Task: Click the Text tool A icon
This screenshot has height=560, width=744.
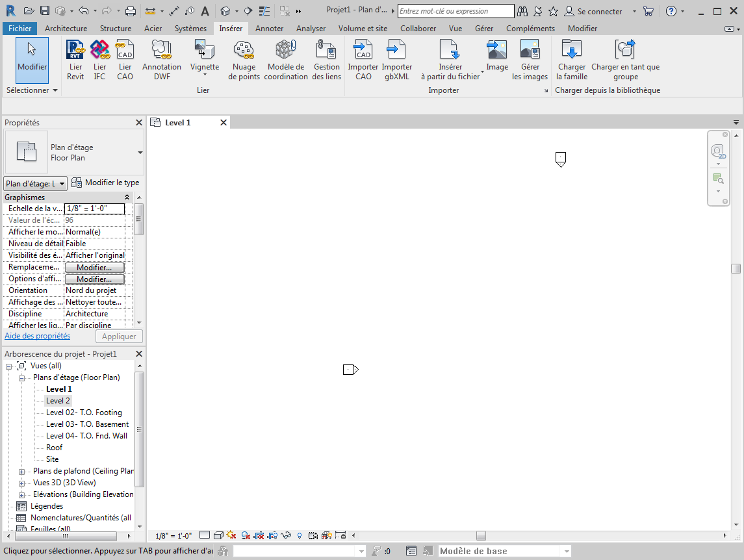Action: [205, 11]
